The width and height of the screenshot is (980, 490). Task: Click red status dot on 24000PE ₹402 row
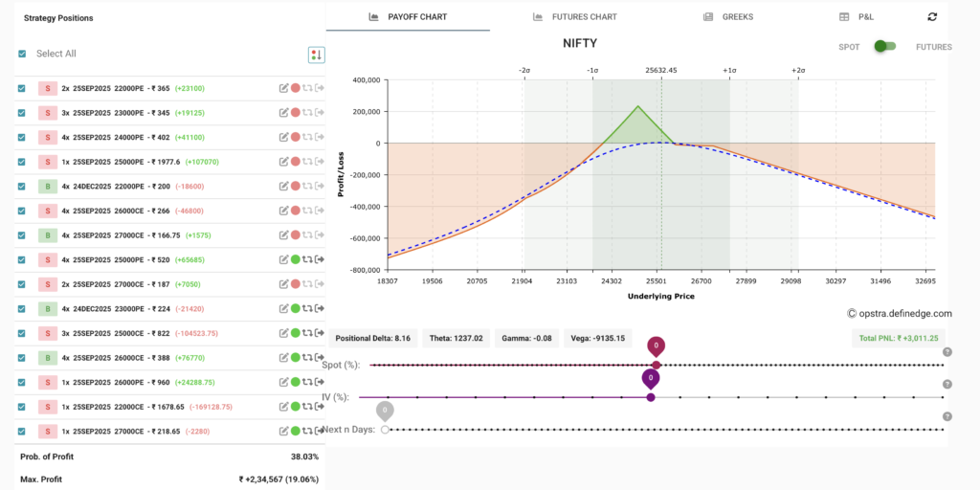coord(296,137)
